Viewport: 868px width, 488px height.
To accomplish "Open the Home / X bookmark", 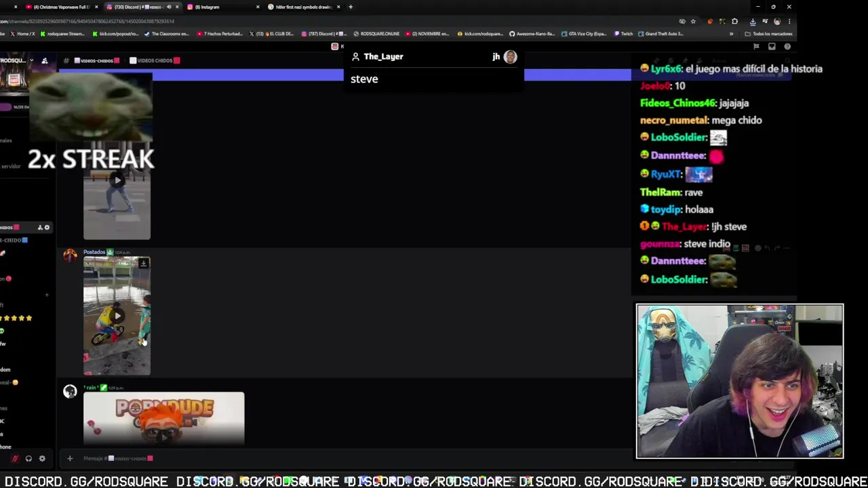I will (23, 33).
